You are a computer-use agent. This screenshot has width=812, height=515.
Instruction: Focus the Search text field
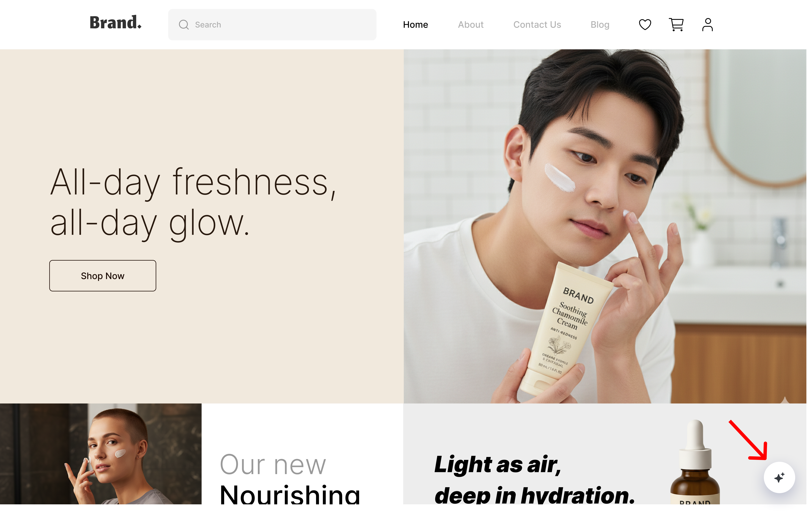(x=272, y=25)
